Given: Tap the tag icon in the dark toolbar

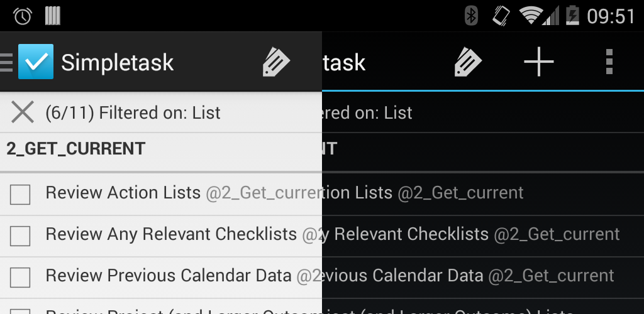Looking at the screenshot, I should point(467,62).
